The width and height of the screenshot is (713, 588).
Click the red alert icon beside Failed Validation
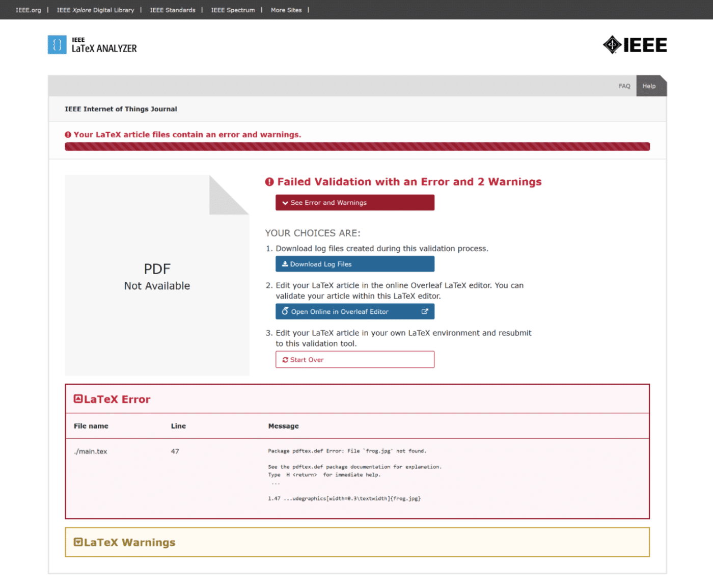coord(269,182)
